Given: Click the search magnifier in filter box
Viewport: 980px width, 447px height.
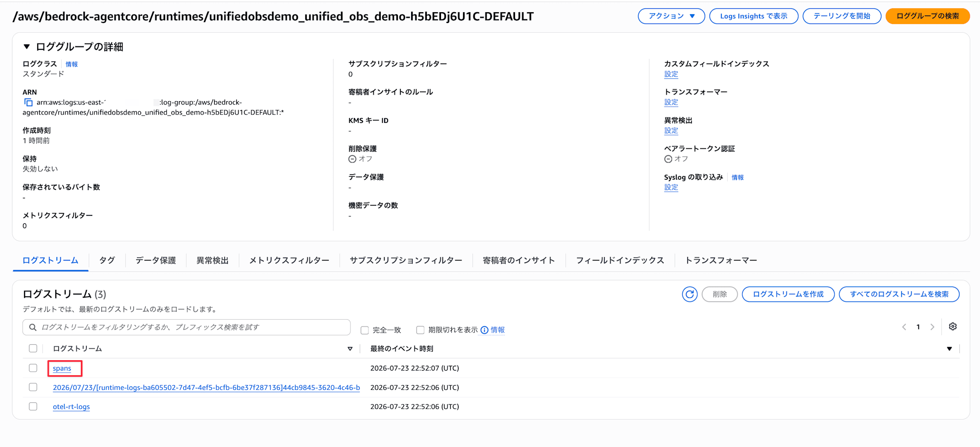Looking at the screenshot, I should click(x=33, y=327).
